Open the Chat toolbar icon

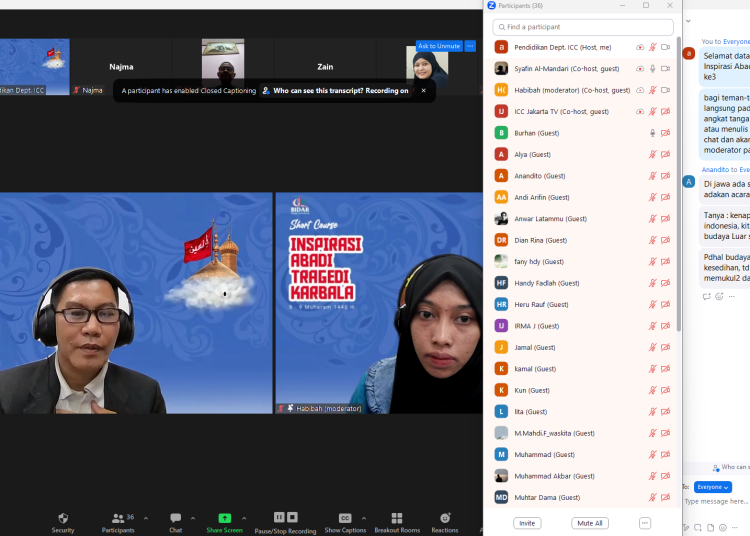coord(176,518)
